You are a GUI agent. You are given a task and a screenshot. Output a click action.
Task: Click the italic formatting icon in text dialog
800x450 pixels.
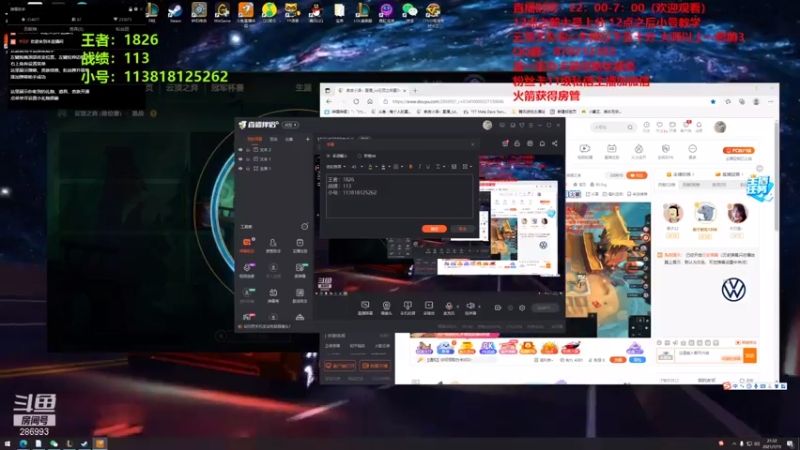(419, 166)
